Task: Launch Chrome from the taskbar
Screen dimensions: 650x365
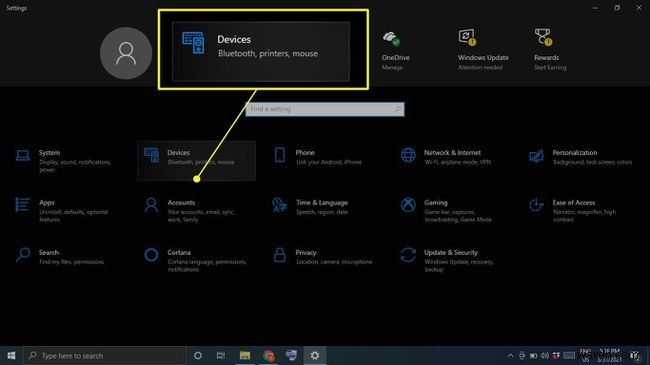Action: point(268,355)
